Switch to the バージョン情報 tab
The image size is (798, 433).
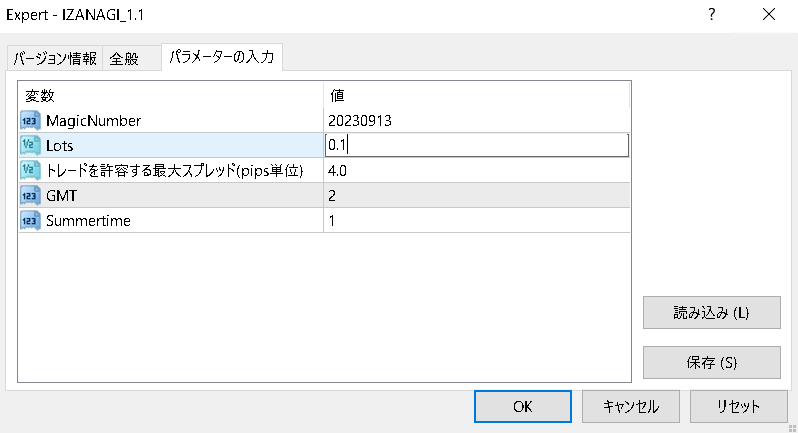click(55, 59)
